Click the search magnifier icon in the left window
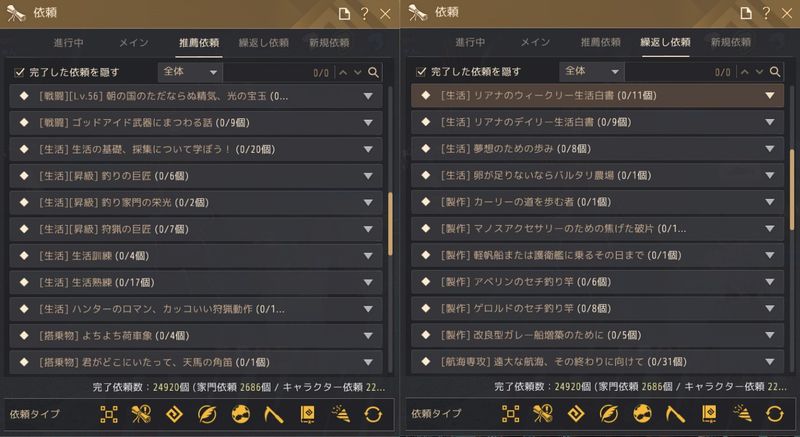 click(373, 73)
